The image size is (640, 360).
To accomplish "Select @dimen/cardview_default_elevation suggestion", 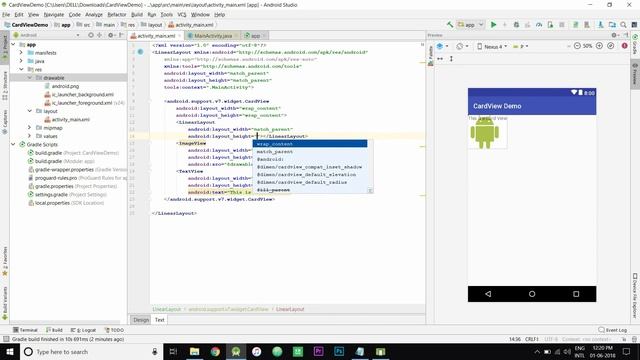I will pyautogui.click(x=310, y=174).
